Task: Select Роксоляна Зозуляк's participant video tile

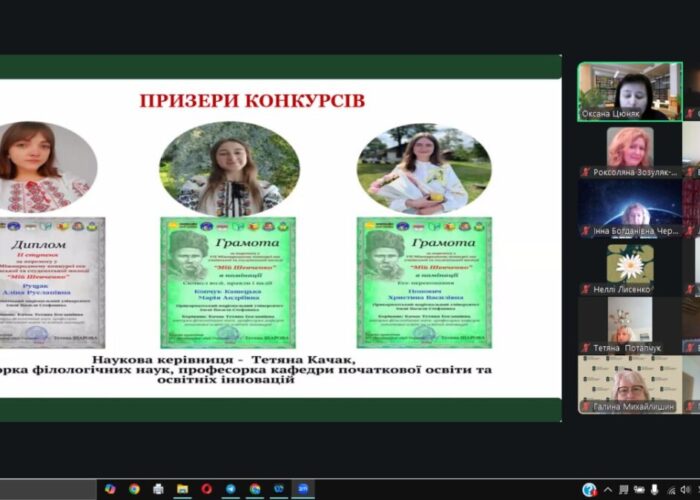Action: point(629,148)
